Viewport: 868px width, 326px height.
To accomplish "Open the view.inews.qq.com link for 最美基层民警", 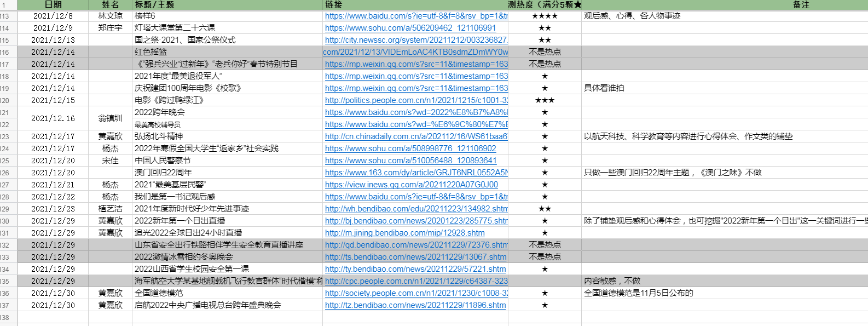I will pyautogui.click(x=412, y=185).
